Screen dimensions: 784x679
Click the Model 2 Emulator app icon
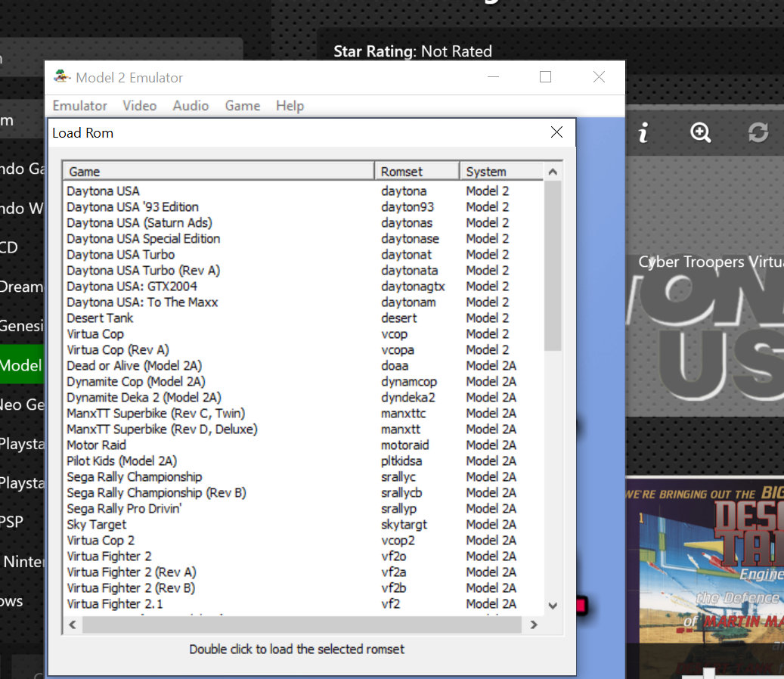click(61, 76)
